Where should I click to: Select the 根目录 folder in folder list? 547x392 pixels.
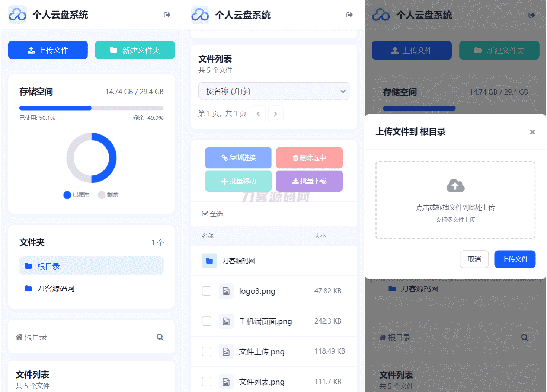click(x=48, y=266)
